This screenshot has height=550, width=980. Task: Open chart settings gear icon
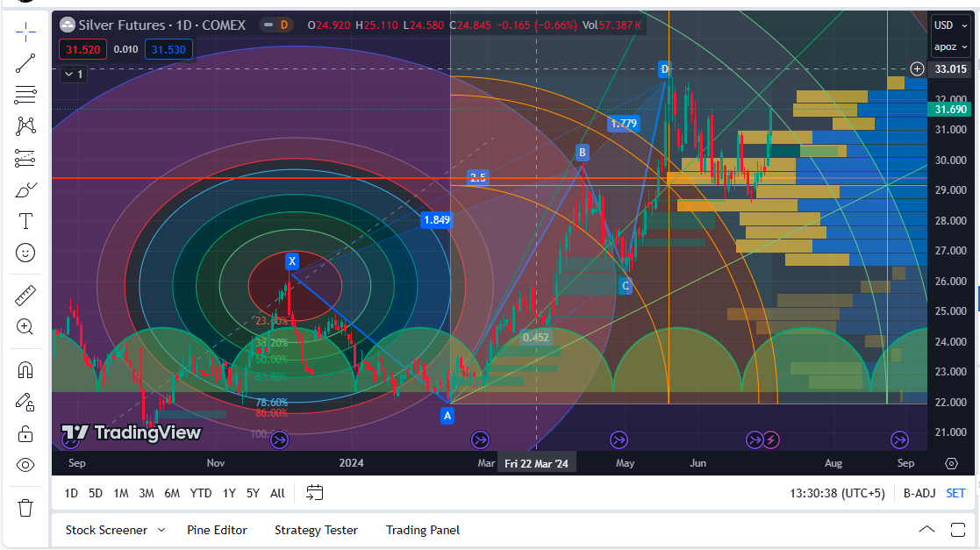[x=951, y=463]
